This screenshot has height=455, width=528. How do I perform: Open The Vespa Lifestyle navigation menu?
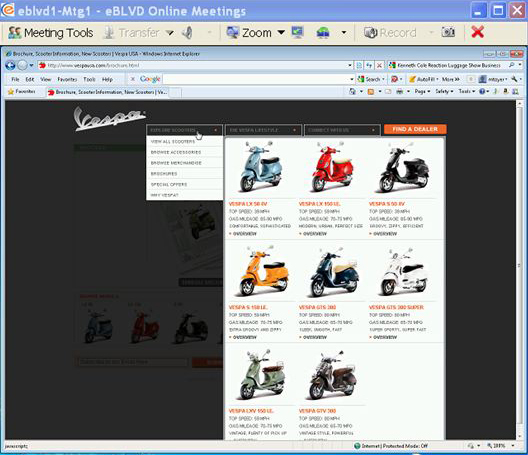coord(263,130)
